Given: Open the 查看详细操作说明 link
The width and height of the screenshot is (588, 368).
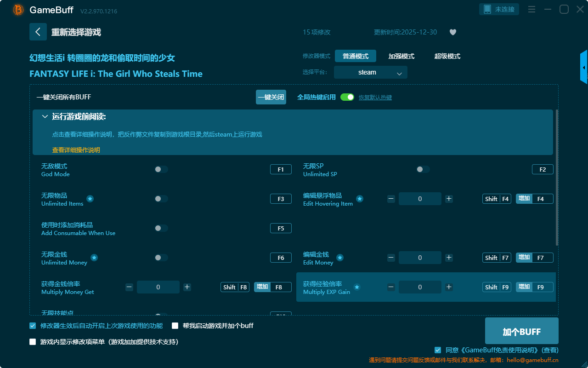Looking at the screenshot, I should click(76, 150).
